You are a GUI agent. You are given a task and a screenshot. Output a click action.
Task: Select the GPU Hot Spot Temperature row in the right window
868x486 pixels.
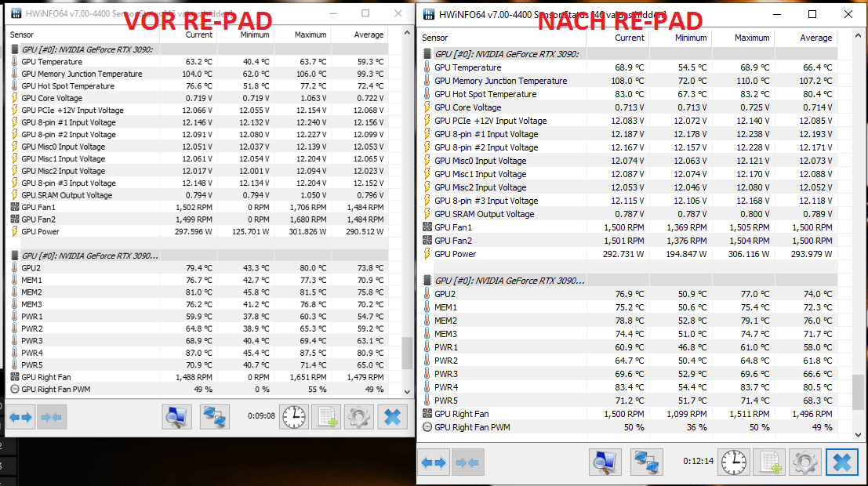click(628, 94)
